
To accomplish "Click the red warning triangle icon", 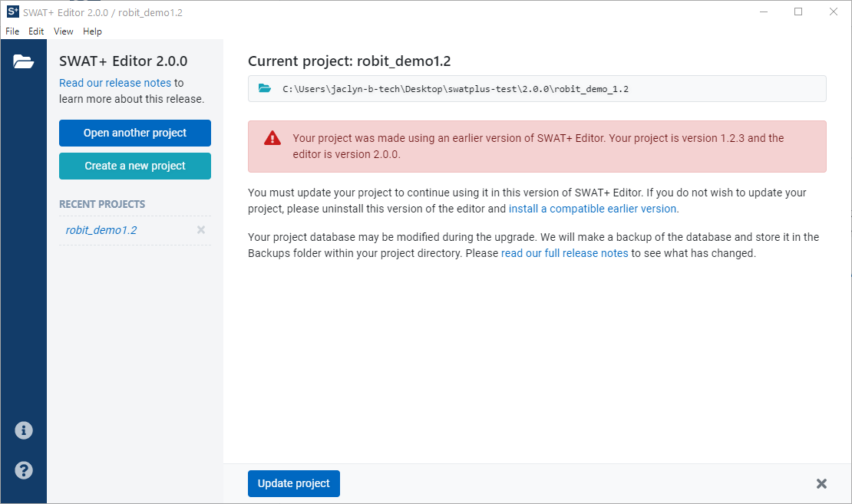I will point(272,138).
